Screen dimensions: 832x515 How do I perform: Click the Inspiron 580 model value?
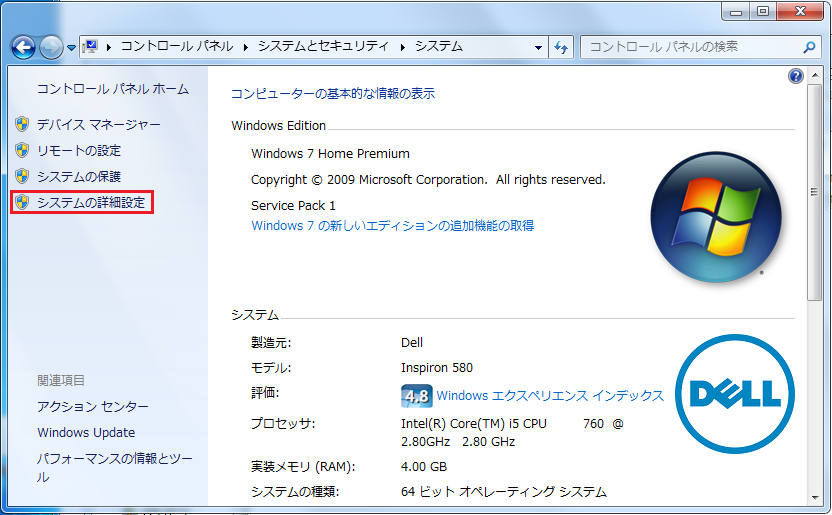pos(437,368)
